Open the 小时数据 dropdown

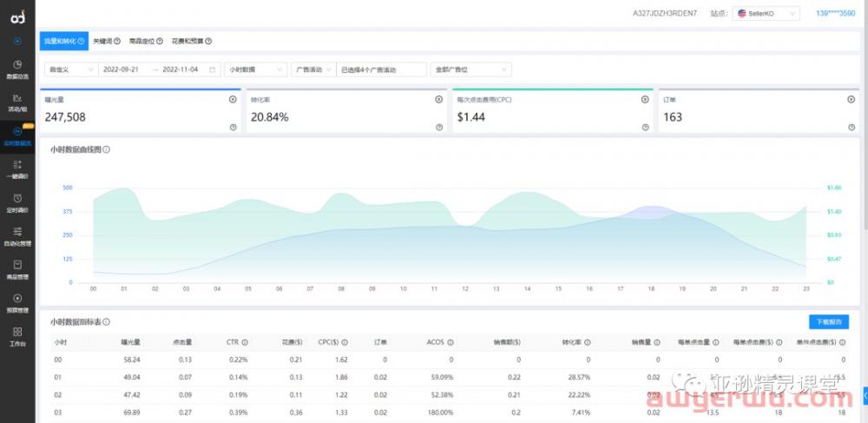coord(255,69)
